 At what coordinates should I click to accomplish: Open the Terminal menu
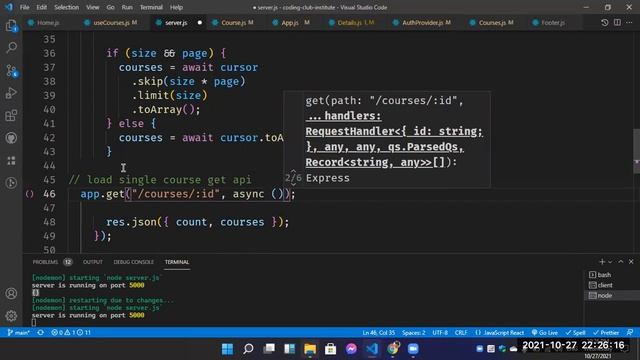tap(151, 7)
